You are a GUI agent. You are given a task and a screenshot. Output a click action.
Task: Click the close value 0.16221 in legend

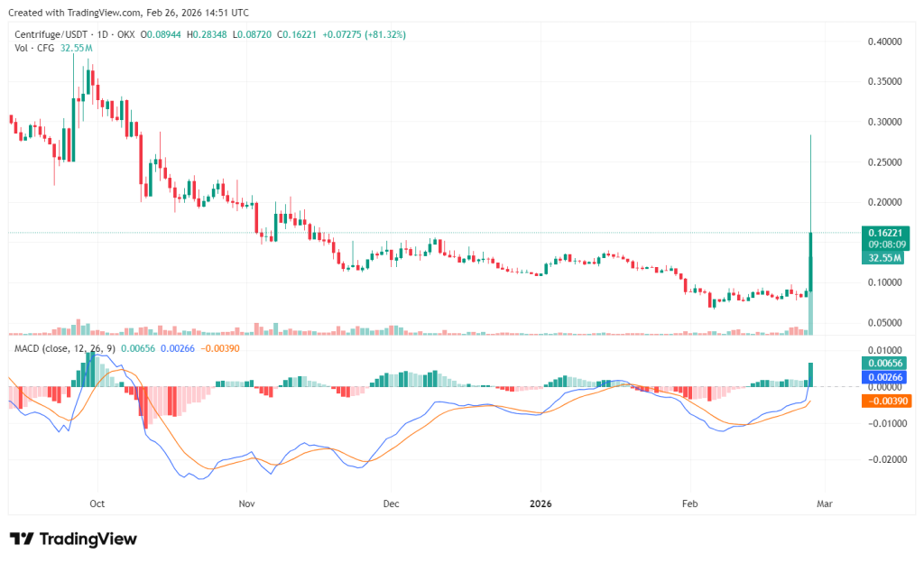300,35
